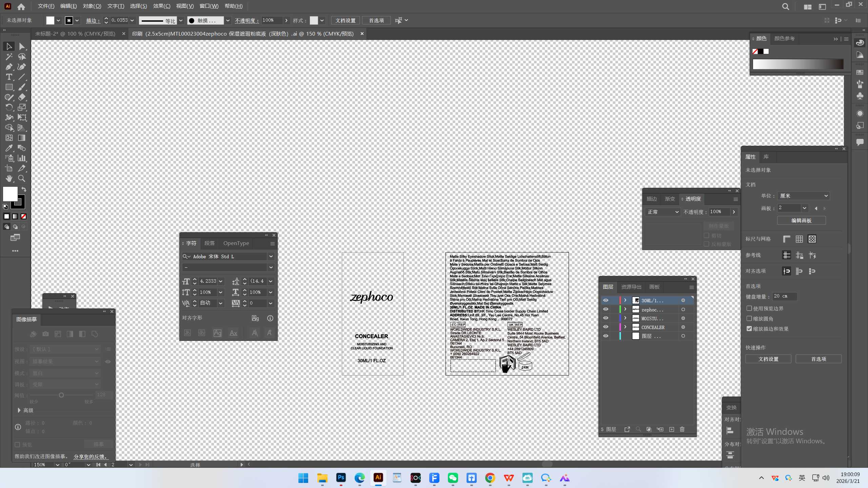Select the Artboard tool

[9, 168]
